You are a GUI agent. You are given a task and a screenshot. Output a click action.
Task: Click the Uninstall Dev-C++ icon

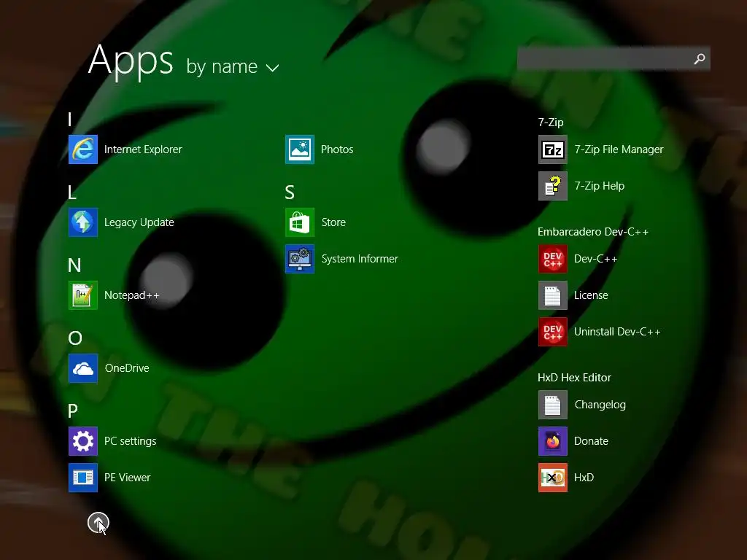(553, 332)
